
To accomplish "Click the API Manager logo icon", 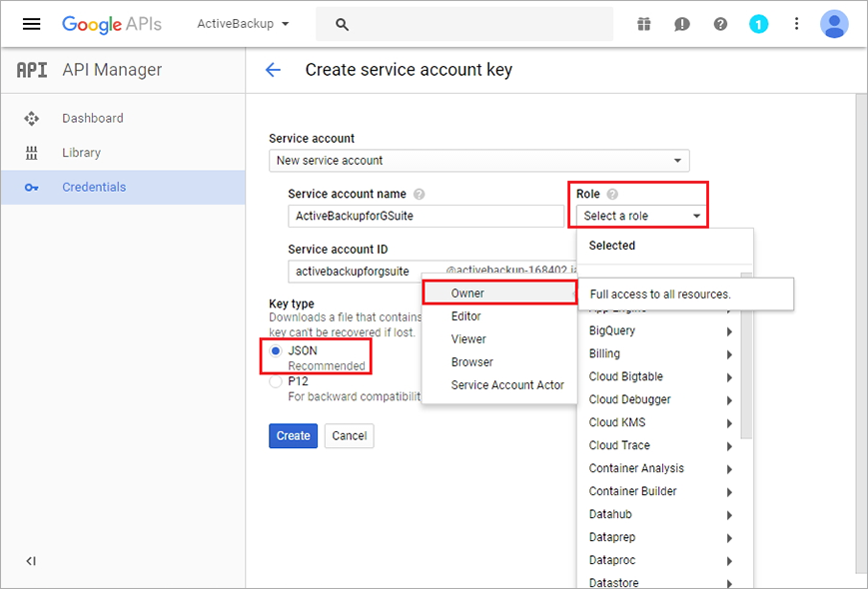I will coord(32,70).
